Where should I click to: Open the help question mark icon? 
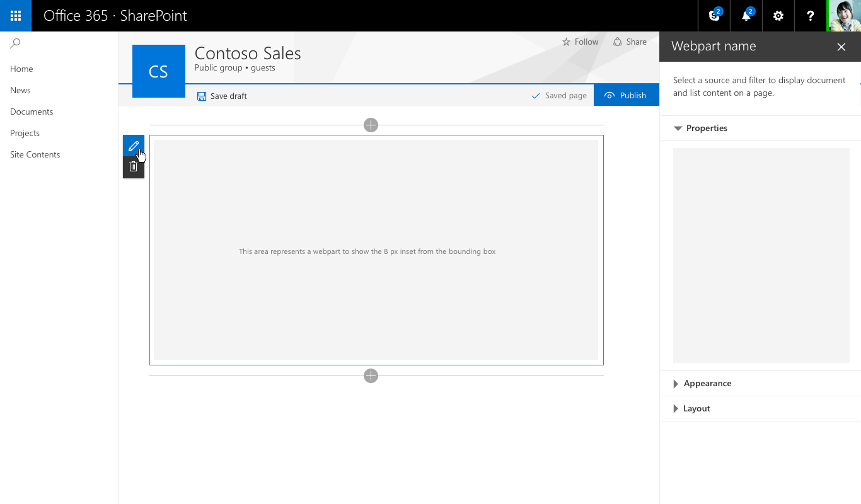point(811,16)
